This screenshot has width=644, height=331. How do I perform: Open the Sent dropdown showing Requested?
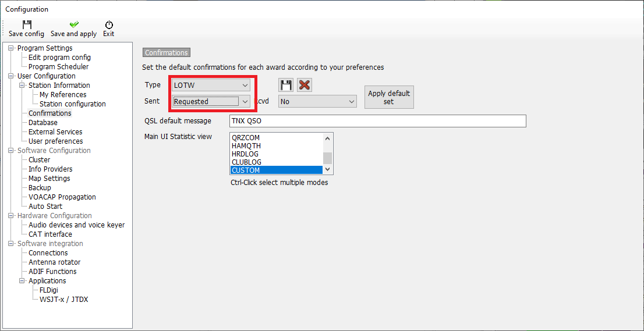(x=211, y=101)
